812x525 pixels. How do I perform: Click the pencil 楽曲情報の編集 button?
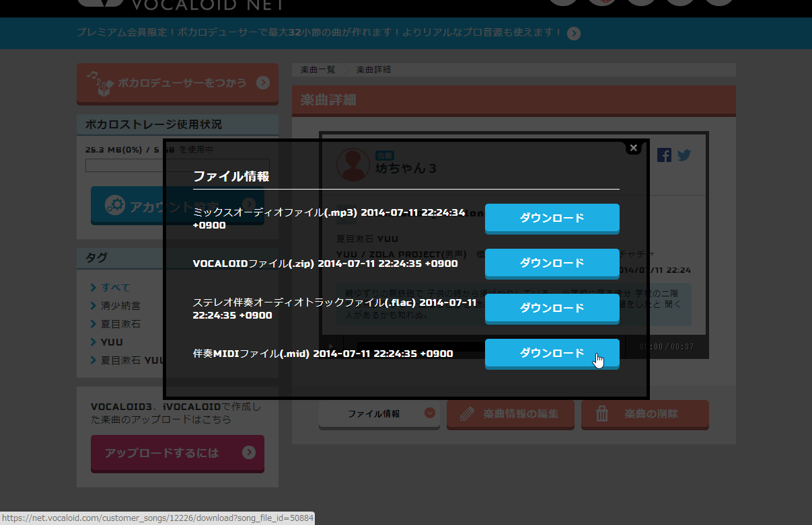(511, 414)
